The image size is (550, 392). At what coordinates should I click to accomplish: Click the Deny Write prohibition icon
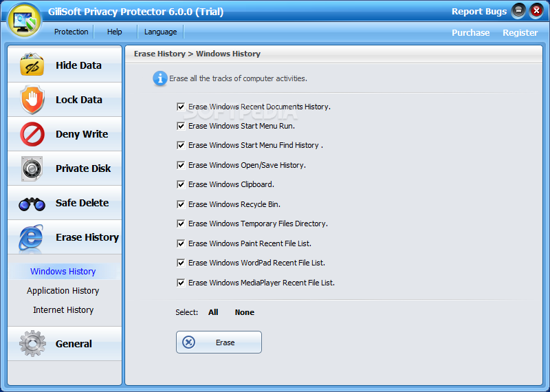[32, 134]
